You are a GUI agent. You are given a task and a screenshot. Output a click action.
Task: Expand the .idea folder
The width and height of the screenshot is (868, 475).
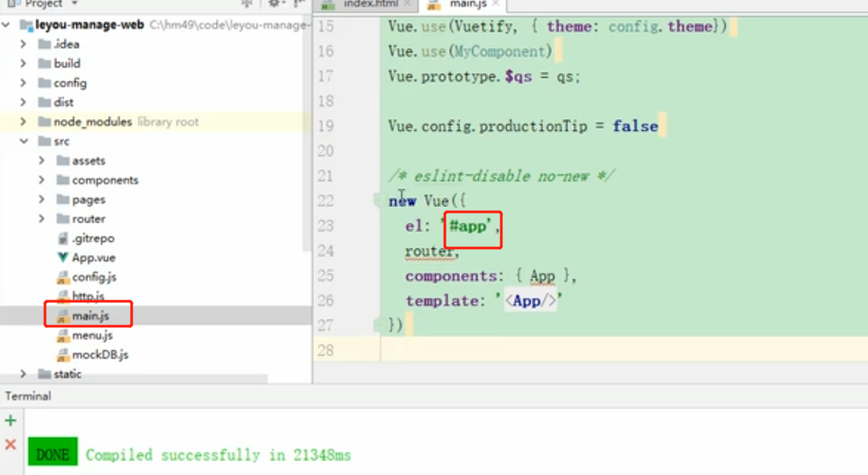[x=24, y=44]
